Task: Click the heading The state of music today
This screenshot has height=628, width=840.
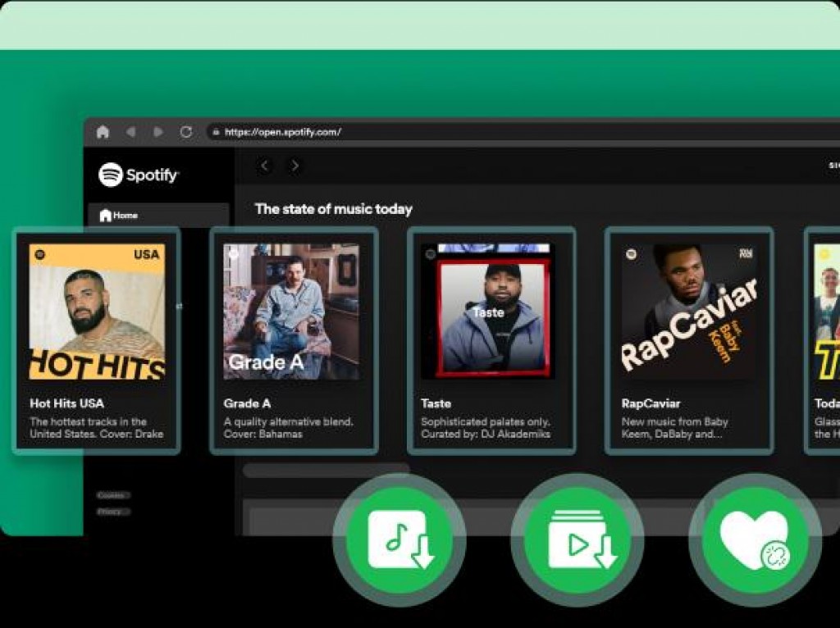Action: coord(335,209)
